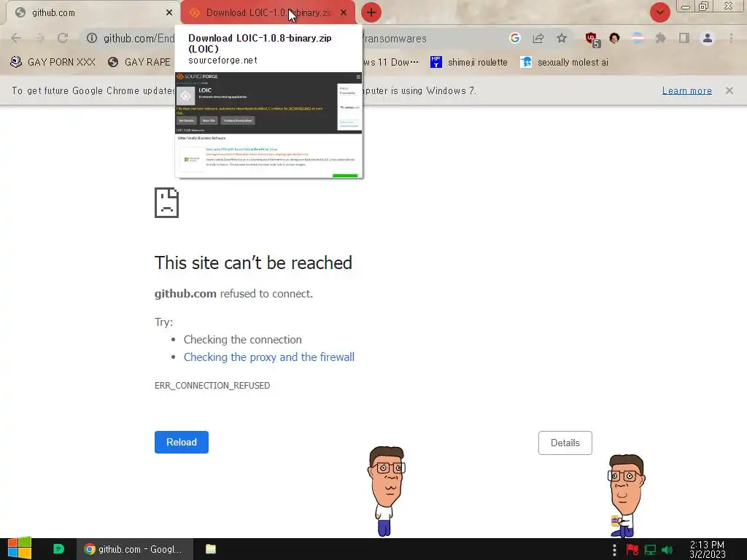Screen dimensions: 747x560
Task: Share this page via the share icon
Action: pyautogui.click(x=538, y=38)
